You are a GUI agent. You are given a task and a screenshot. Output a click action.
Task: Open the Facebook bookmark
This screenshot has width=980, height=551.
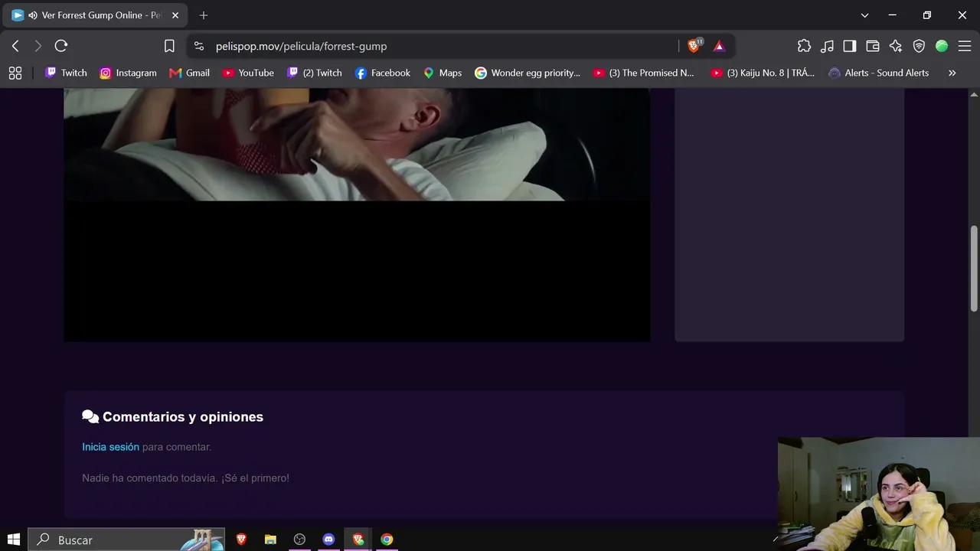tap(383, 73)
